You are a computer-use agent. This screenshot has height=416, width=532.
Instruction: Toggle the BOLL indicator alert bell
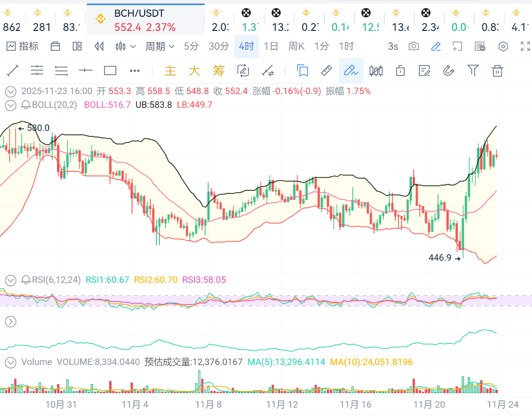click(25, 105)
